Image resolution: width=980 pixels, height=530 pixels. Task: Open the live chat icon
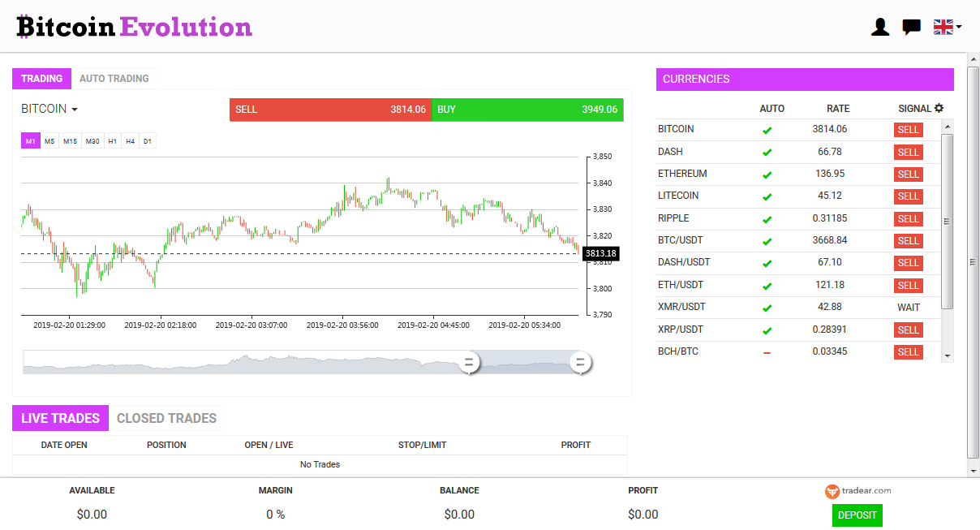910,26
